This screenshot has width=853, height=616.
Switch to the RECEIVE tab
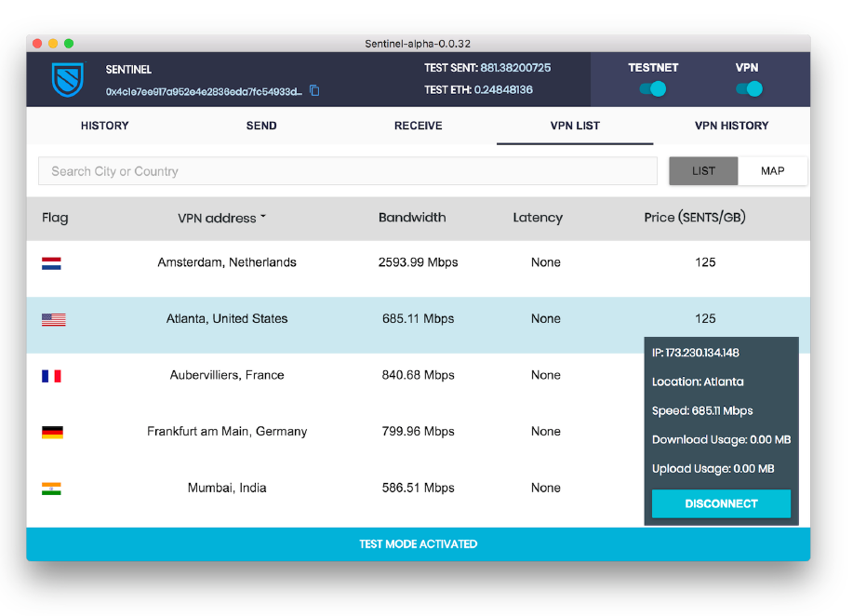click(x=418, y=126)
